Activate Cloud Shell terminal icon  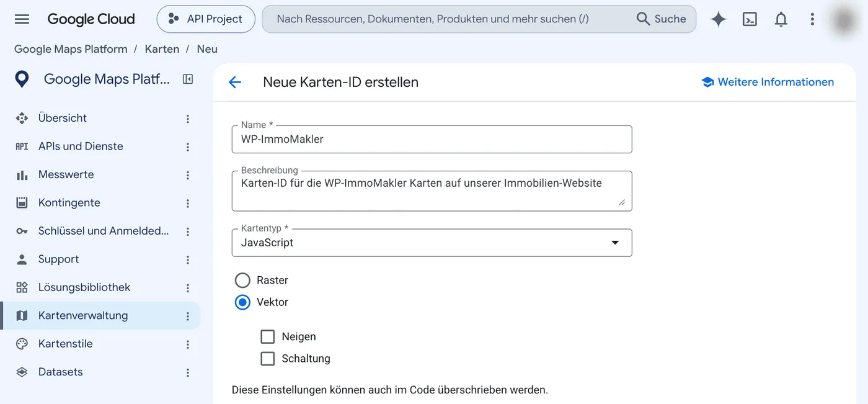tap(750, 19)
